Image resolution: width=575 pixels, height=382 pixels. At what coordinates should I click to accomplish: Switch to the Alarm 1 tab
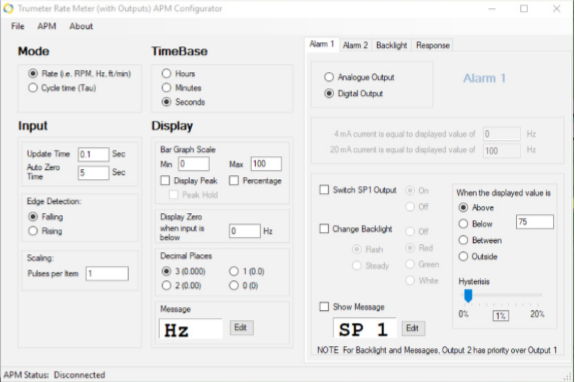click(x=322, y=44)
